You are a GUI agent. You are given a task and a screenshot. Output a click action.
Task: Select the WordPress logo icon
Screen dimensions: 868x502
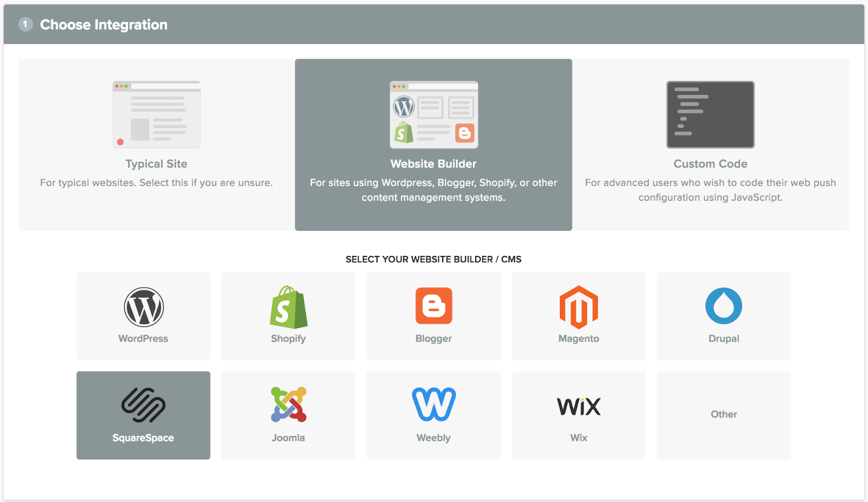[144, 307]
